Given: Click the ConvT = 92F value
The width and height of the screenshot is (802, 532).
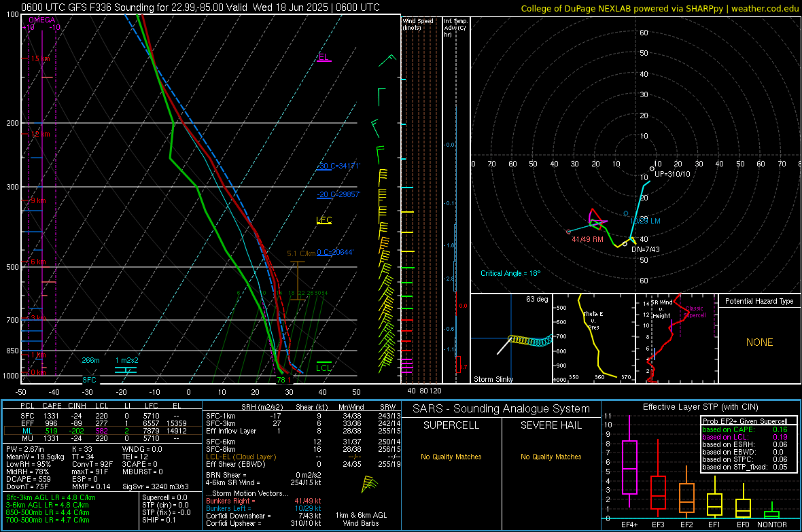Looking at the screenshot, I should tap(92, 465).
